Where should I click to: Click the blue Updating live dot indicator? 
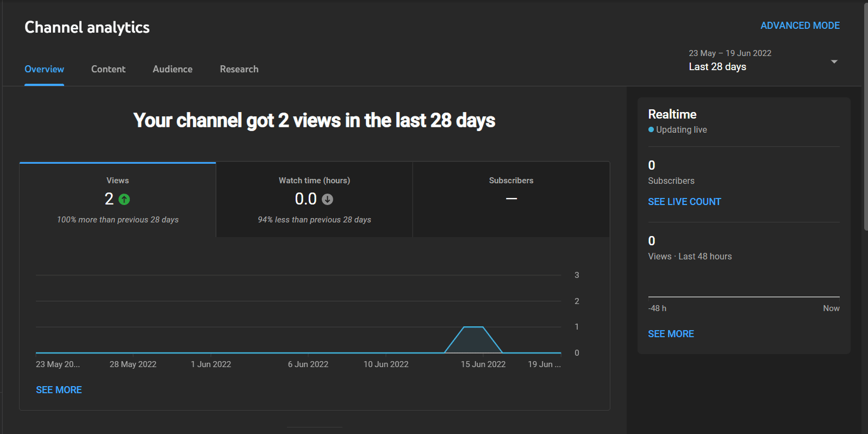[x=651, y=129]
